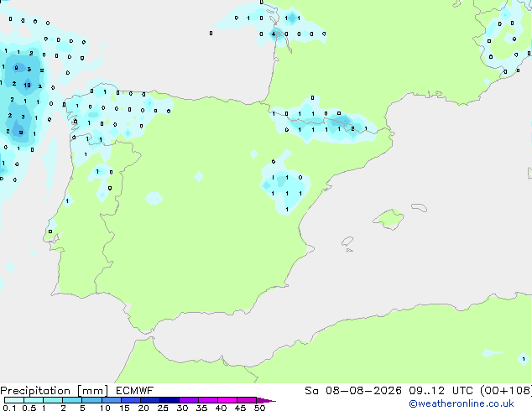Click the Ibiza island outline
532x411 pixels.
[x=347, y=242]
